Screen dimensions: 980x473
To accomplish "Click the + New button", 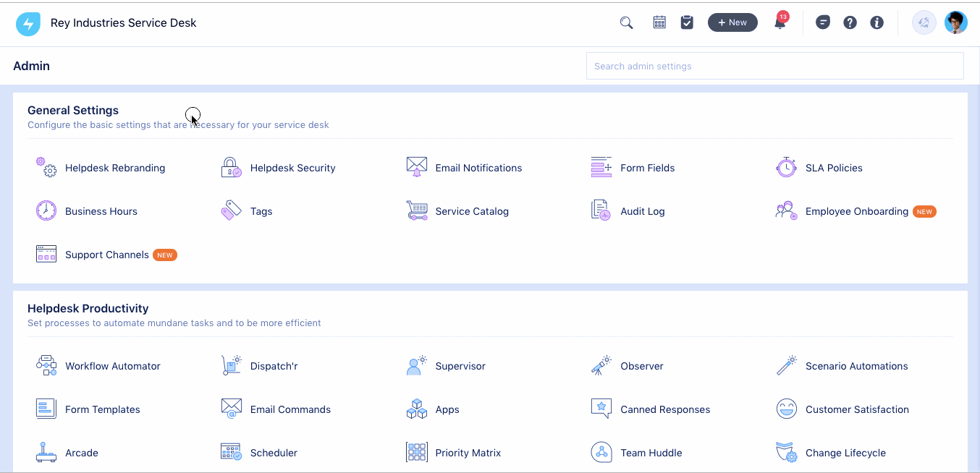I will [732, 22].
